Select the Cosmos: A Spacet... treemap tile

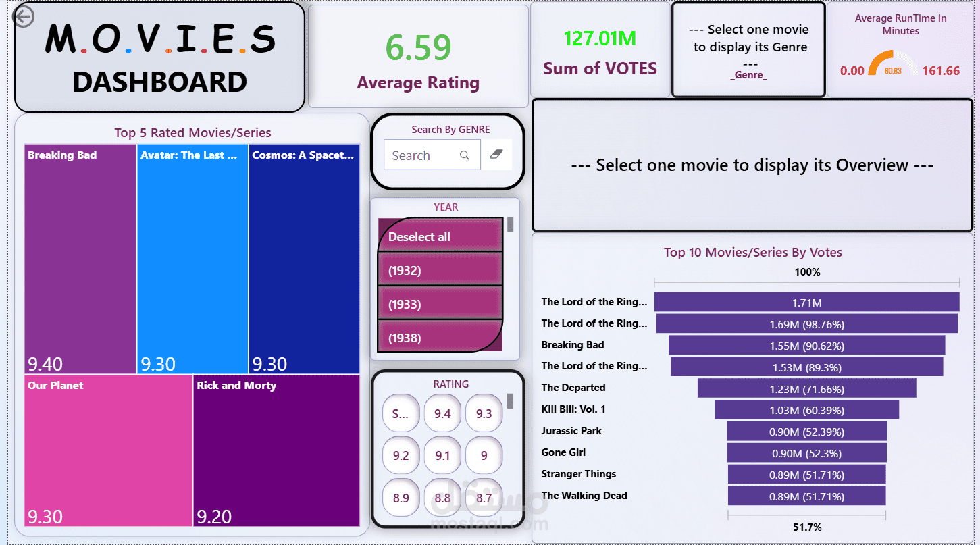pyautogui.click(x=304, y=259)
